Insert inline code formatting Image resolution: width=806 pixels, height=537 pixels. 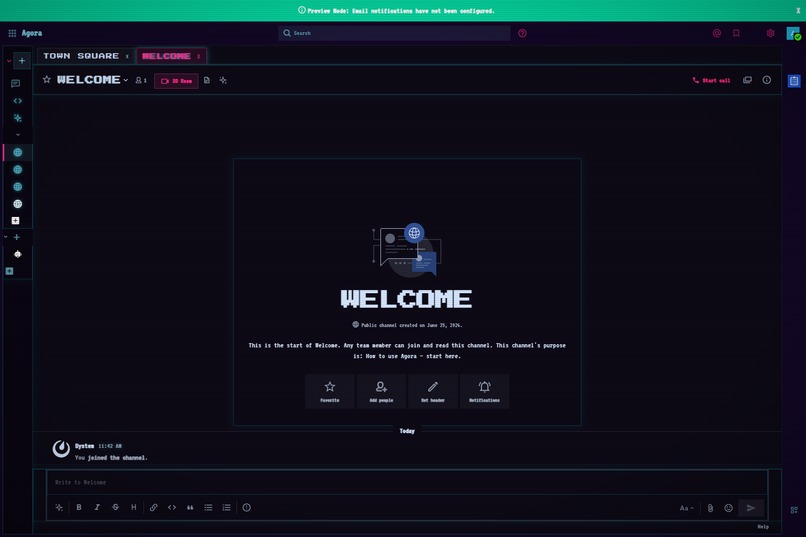point(172,508)
